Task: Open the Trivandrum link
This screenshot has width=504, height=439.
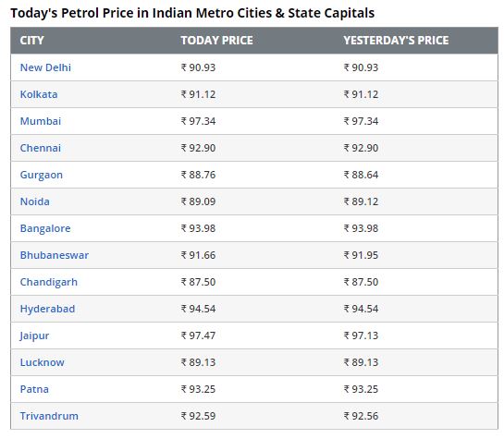Action: coord(49,416)
